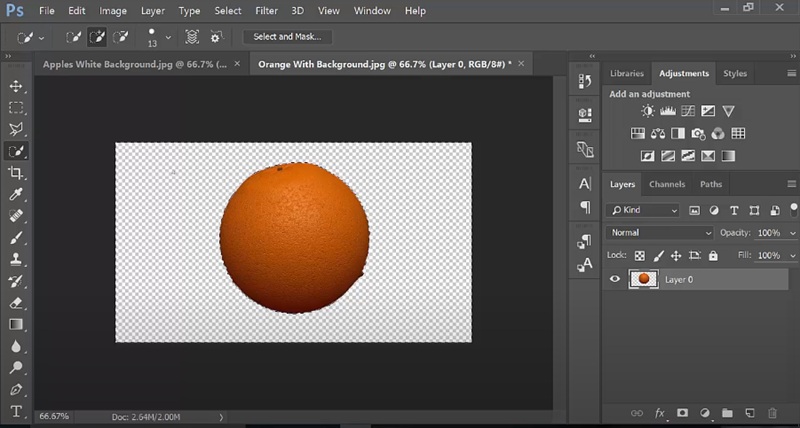Select the Healing Brush tool
The width and height of the screenshot is (800, 428).
coord(16,216)
